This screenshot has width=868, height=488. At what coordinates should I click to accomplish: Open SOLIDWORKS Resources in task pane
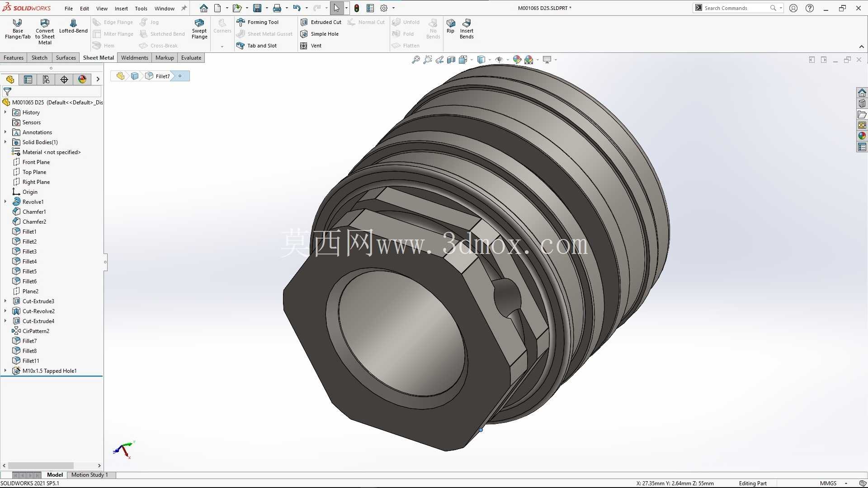click(x=862, y=93)
